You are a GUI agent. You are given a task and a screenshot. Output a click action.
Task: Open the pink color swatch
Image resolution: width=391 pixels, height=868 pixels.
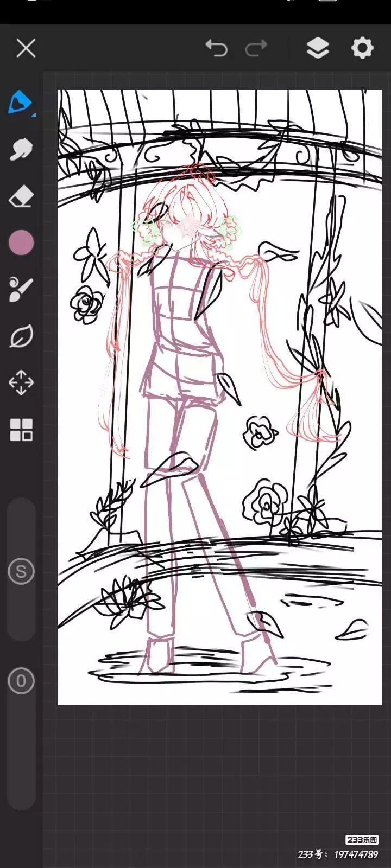pos(21,242)
